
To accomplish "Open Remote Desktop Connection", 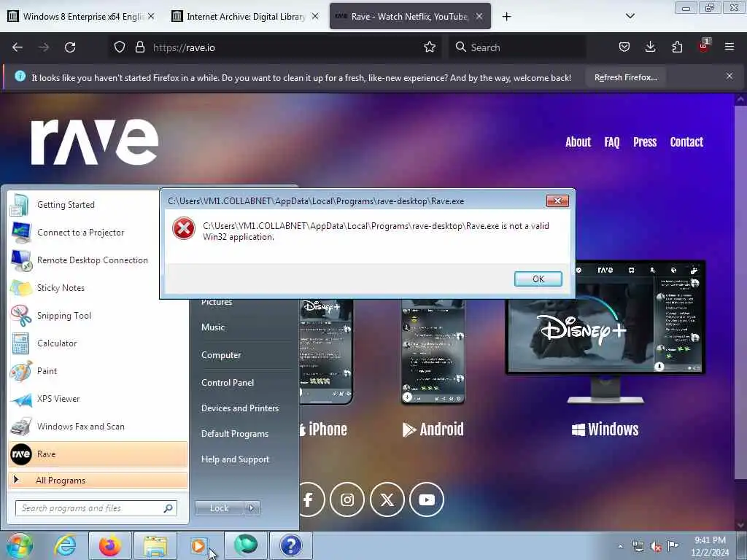I will click(x=84, y=260).
